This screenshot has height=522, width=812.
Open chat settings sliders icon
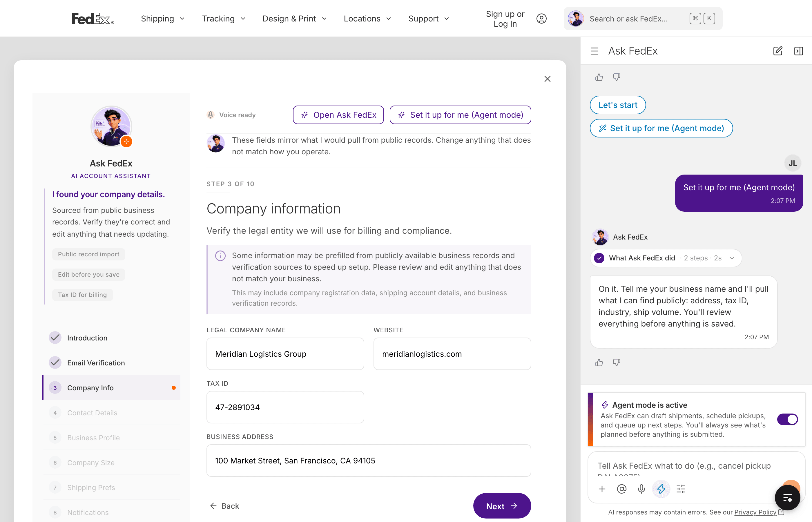coord(681,489)
